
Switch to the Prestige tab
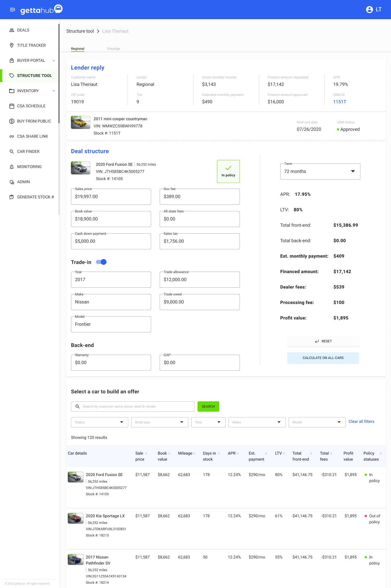pos(114,49)
